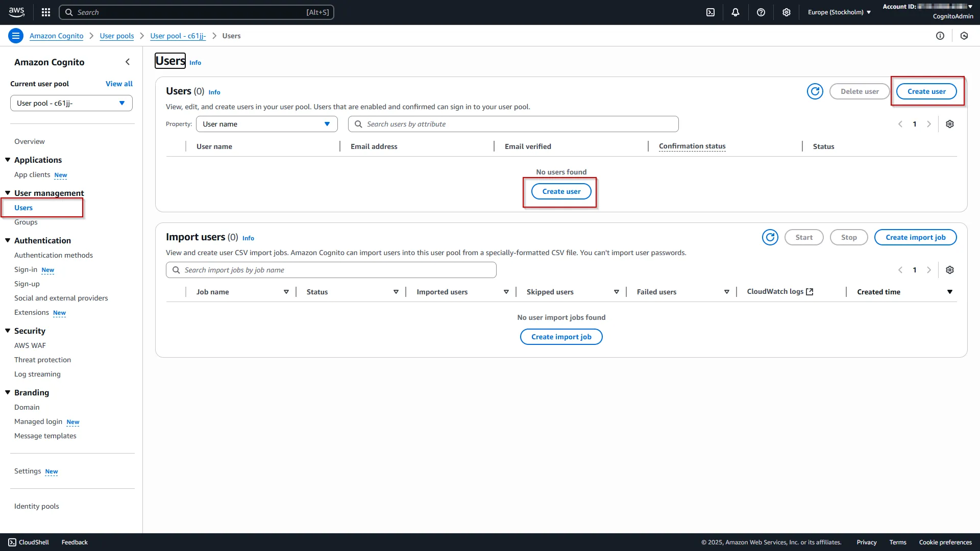Open Cookie preferences in the footer
Image resolution: width=980 pixels, height=551 pixels.
coord(945,542)
